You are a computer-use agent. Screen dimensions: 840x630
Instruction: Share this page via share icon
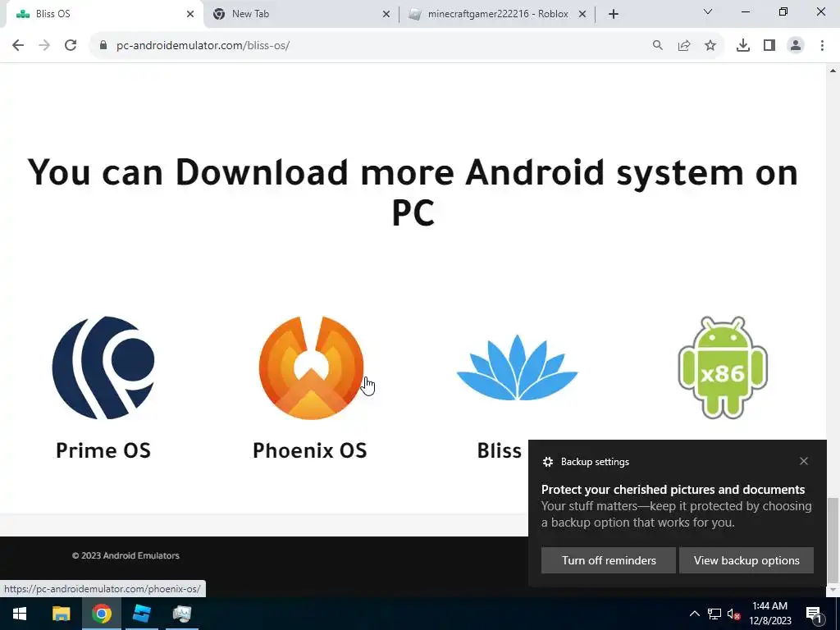pos(684,46)
